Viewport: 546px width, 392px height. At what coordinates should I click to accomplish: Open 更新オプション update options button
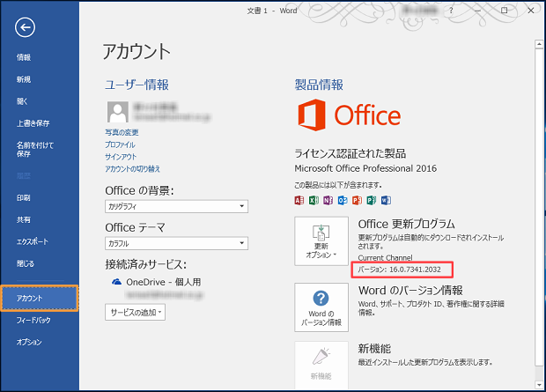point(321,241)
